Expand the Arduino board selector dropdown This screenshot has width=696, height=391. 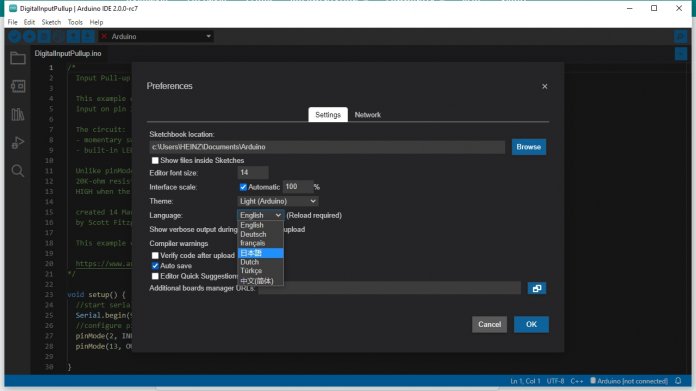156,36
